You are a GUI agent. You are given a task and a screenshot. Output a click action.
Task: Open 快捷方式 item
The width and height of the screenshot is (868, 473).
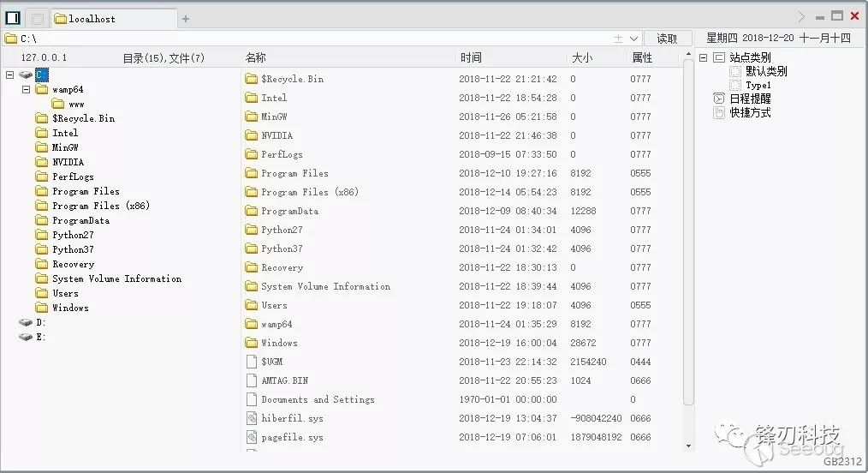pyautogui.click(x=750, y=112)
